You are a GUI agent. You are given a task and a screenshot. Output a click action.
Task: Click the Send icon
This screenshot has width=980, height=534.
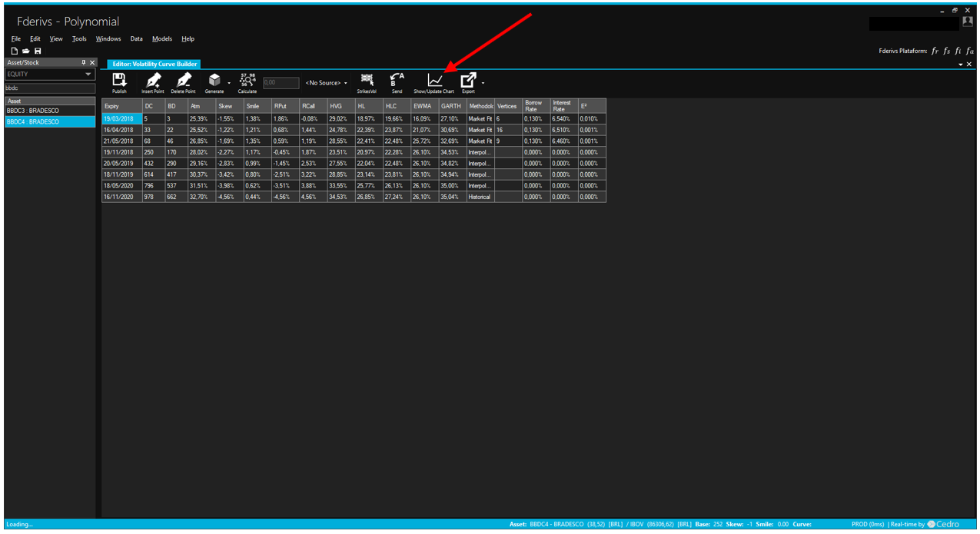(397, 80)
